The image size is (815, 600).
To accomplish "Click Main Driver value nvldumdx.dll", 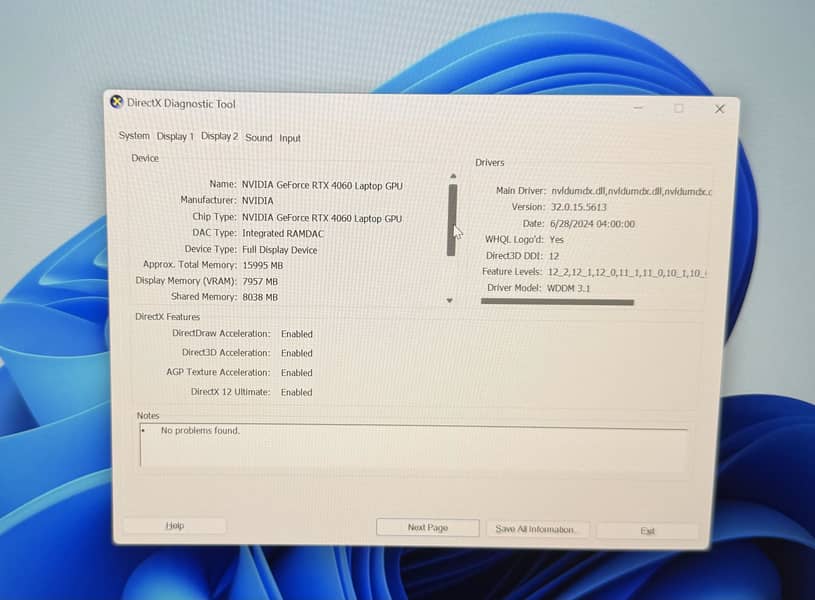I will click(632, 191).
